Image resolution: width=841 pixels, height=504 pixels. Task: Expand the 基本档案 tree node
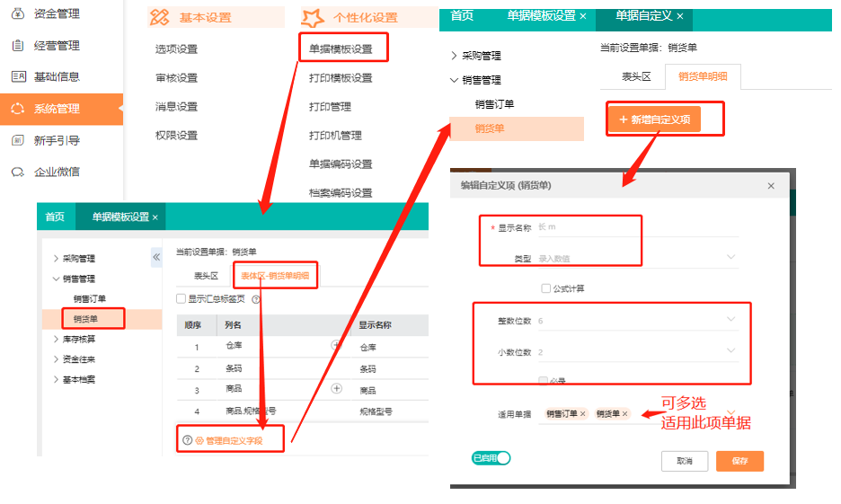56,380
